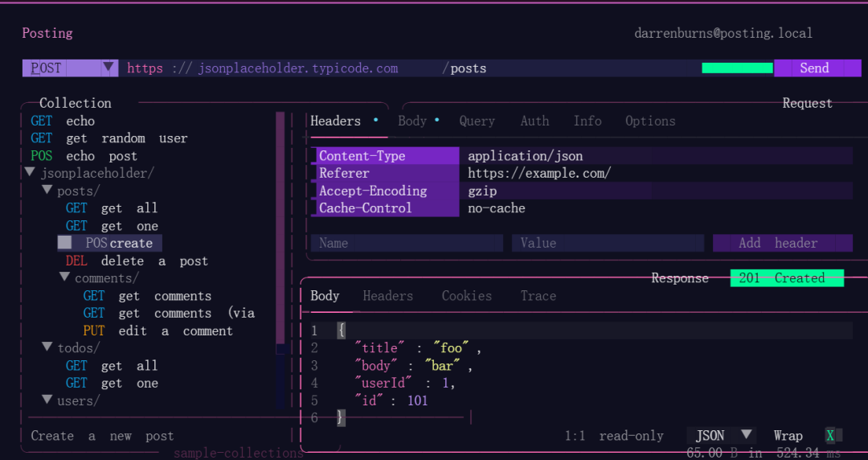Collapse the comments/ folder
Viewport: 868px width, 460px height.
point(99,277)
